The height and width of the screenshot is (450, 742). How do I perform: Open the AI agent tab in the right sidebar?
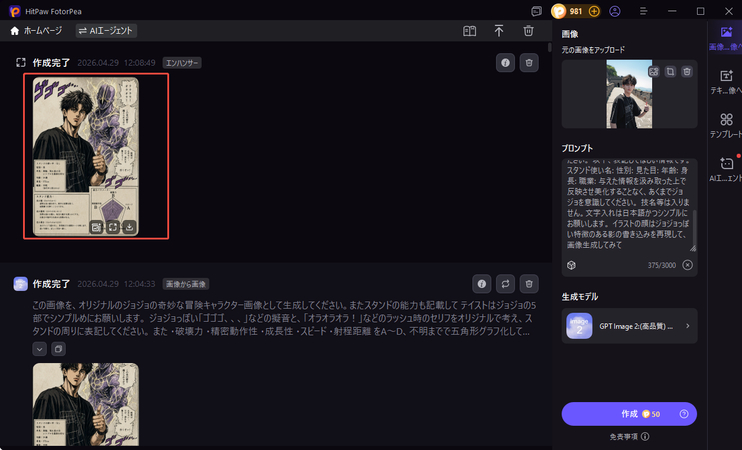(x=726, y=169)
